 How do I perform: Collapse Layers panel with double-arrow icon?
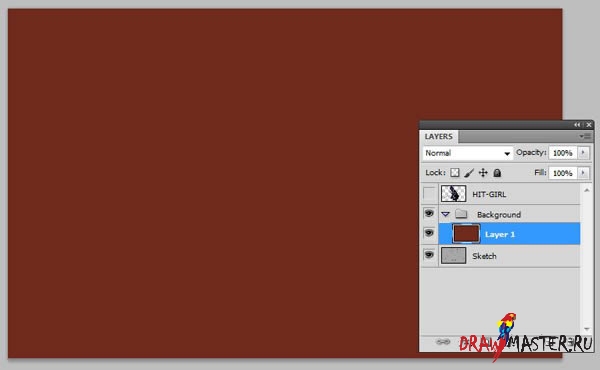577,125
